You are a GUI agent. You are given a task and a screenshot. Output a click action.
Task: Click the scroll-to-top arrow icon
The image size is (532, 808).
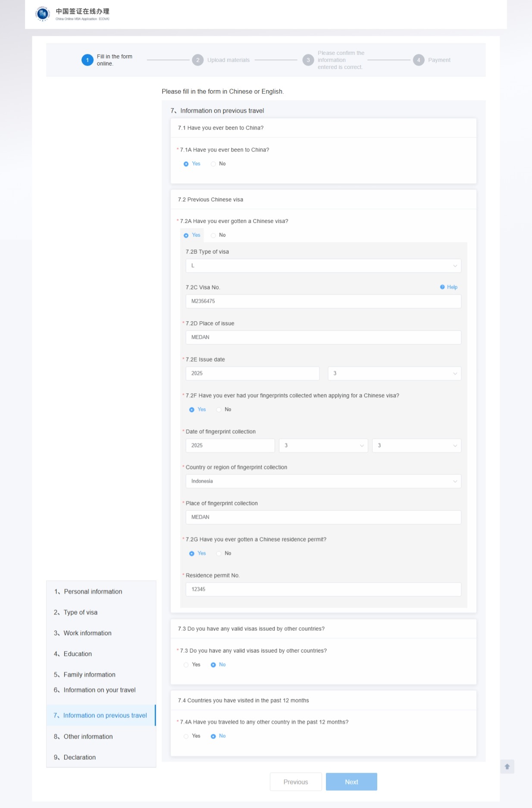507,767
